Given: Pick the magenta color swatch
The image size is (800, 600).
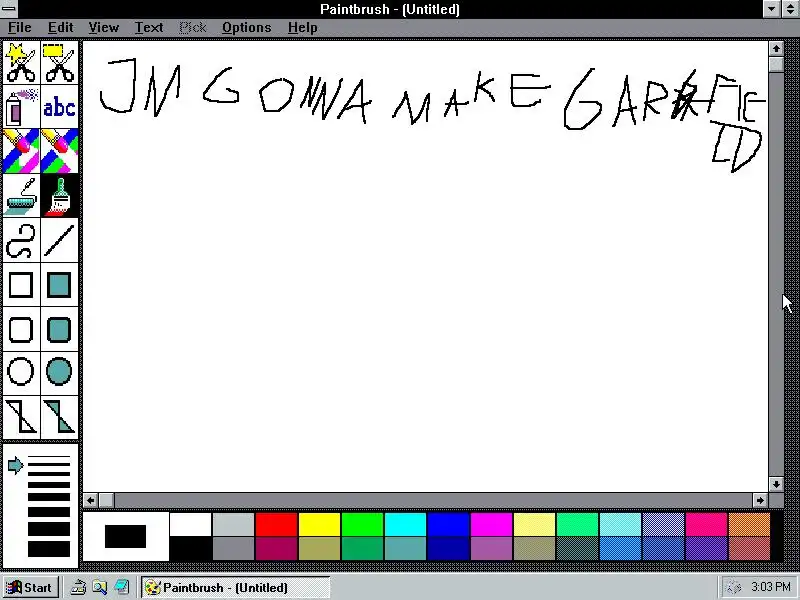Looking at the screenshot, I should [491, 524].
